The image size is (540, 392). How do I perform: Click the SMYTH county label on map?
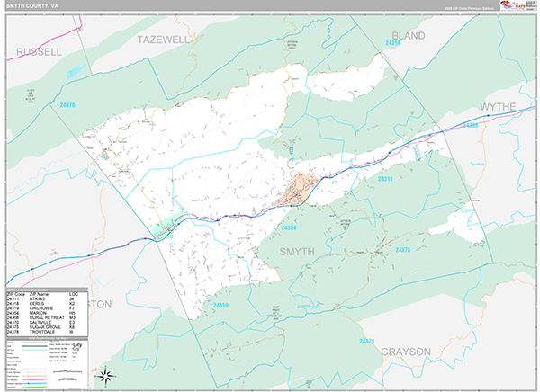297,252
